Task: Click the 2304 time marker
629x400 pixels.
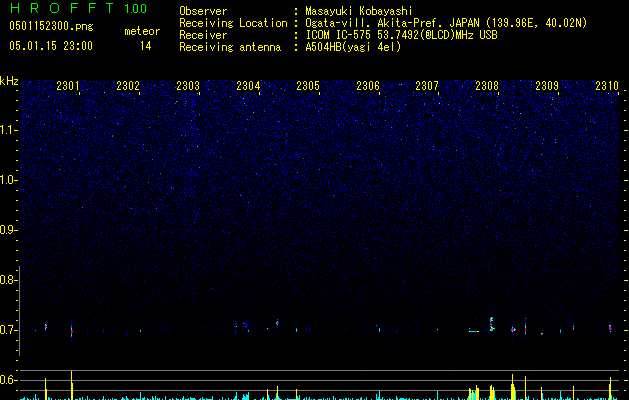Action: [x=248, y=85]
